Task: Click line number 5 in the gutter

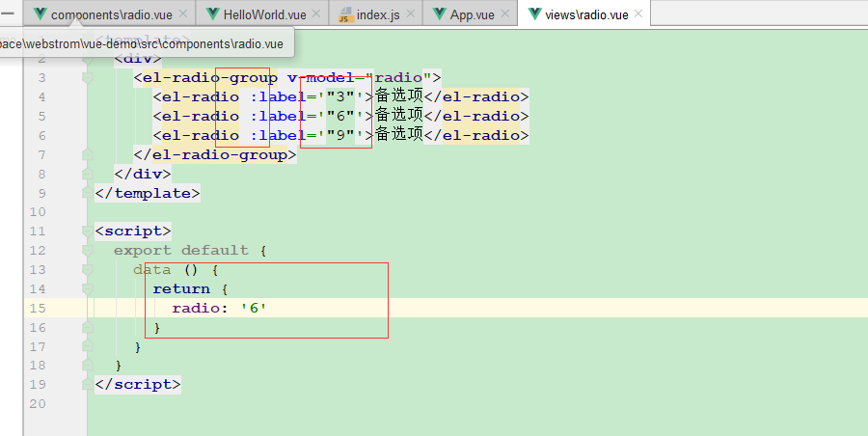Action: (x=42, y=117)
